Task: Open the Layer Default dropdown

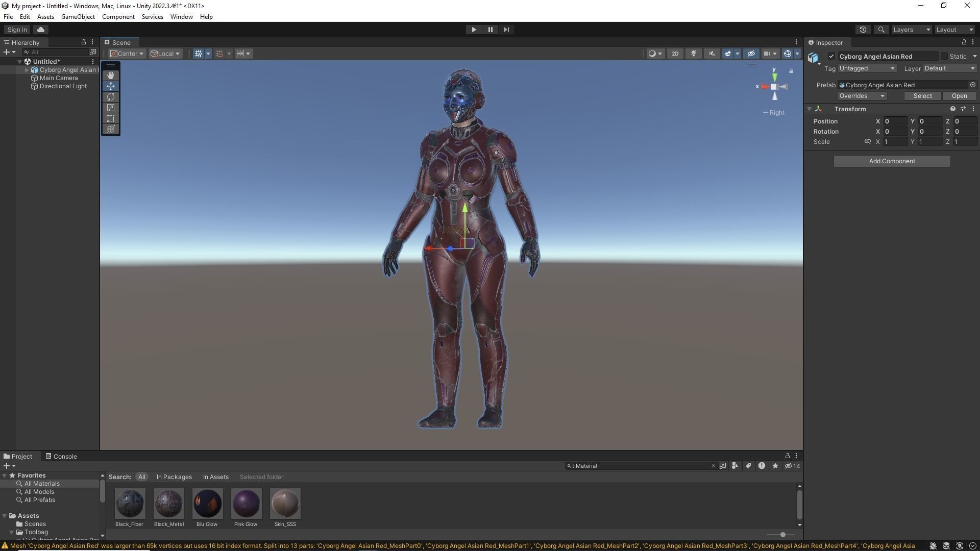Action: point(949,68)
